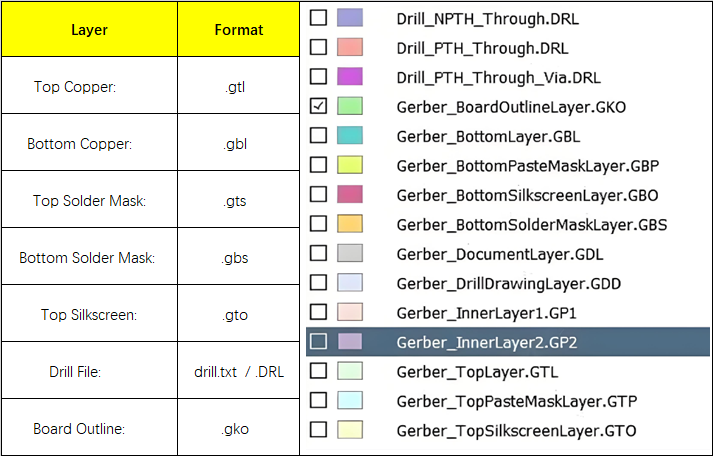Screen dimensions: 713x456
Task: Toggle the Gerber_BottomLayer.GBL checkbox
Action: (318, 136)
